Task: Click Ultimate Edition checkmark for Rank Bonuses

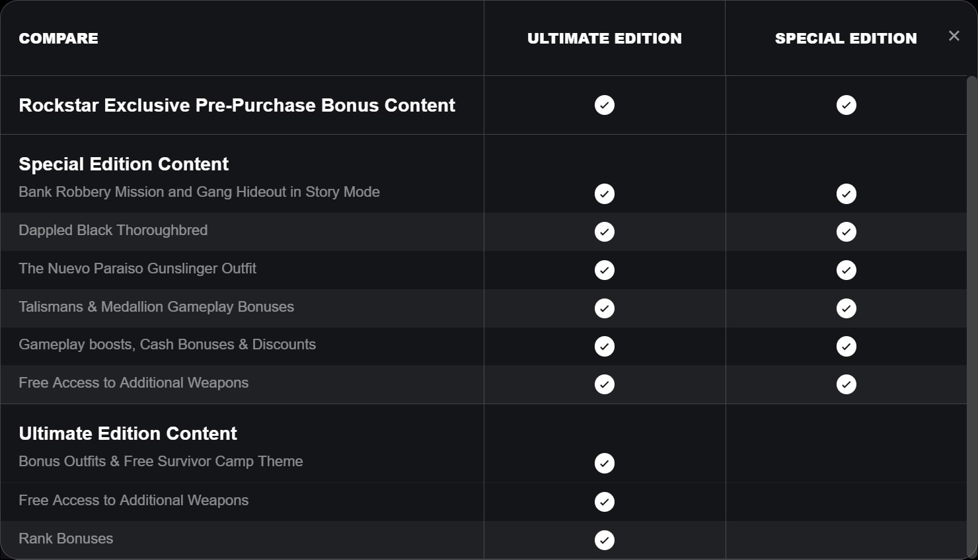Action: pyautogui.click(x=605, y=540)
